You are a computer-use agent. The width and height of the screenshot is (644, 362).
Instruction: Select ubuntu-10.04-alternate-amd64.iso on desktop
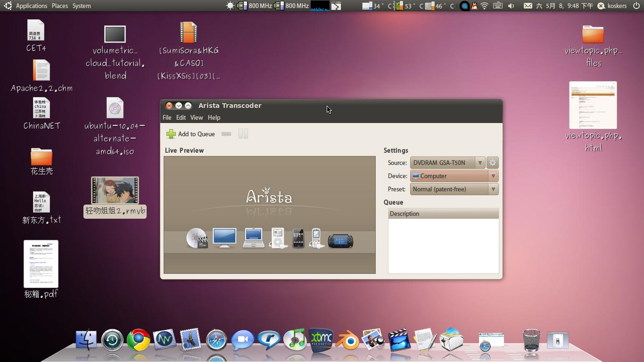click(115, 126)
